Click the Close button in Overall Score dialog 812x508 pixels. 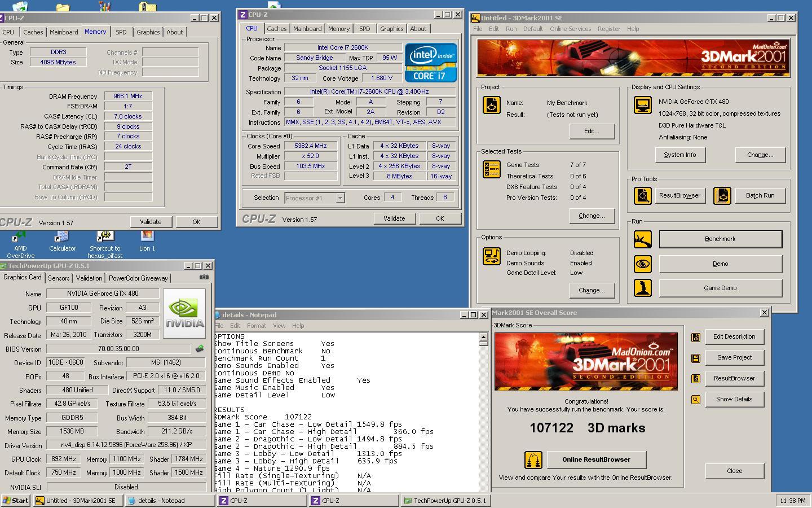[x=734, y=471]
